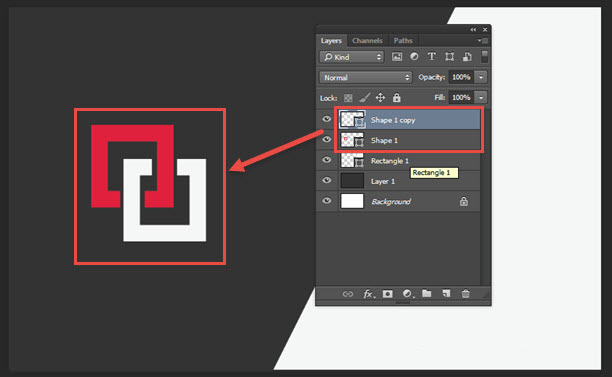
Task: Click the Shape 1 copy layer thumbnail
Action: [352, 119]
